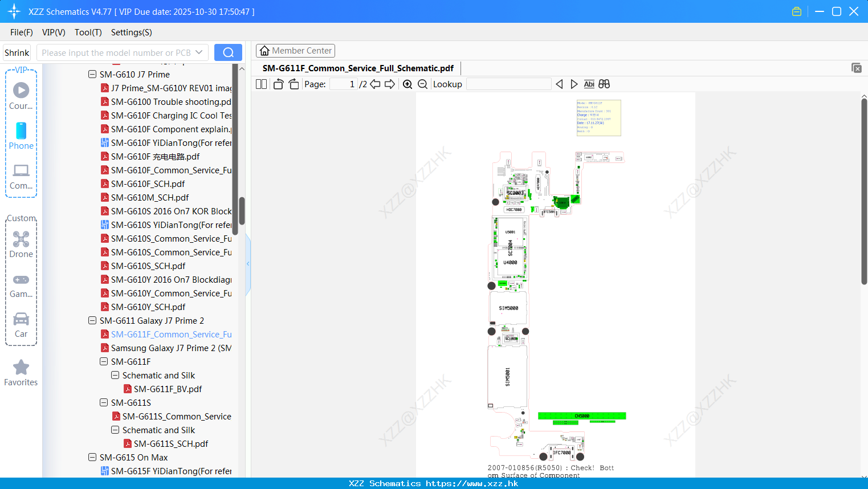Open the File(F) menu
Viewport: 868px width, 489px height.
point(22,32)
